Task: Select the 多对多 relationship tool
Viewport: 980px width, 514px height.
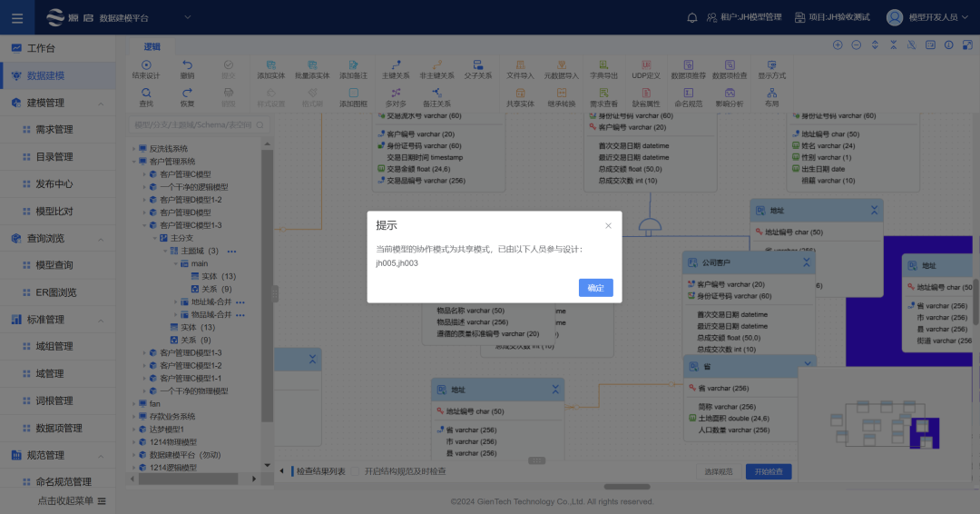Action: coord(396,97)
